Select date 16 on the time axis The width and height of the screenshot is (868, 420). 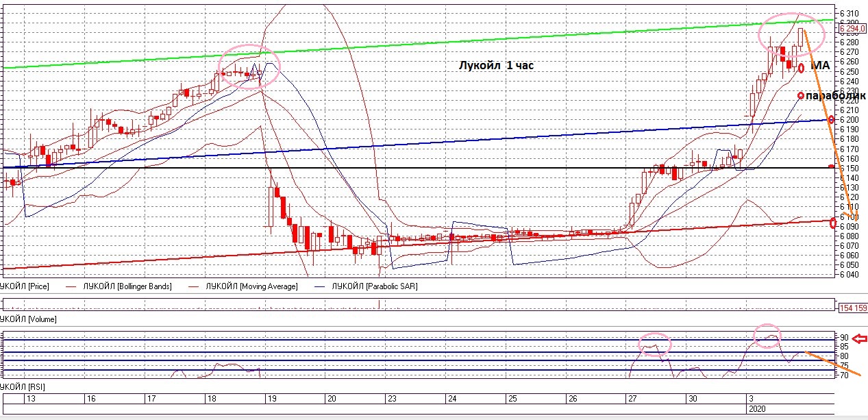click(91, 398)
